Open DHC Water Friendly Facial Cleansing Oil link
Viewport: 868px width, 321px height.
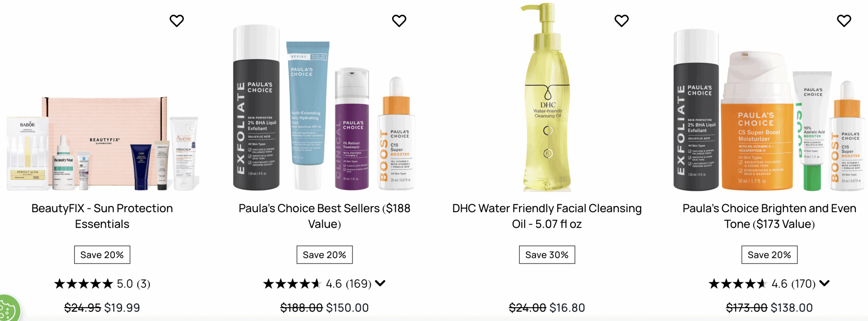click(x=547, y=216)
